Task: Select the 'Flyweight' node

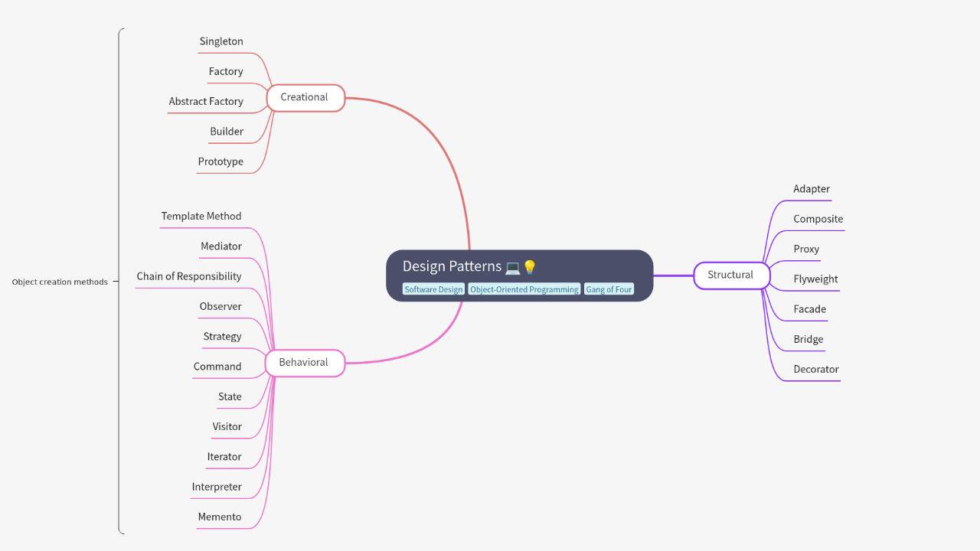Action: tap(815, 279)
